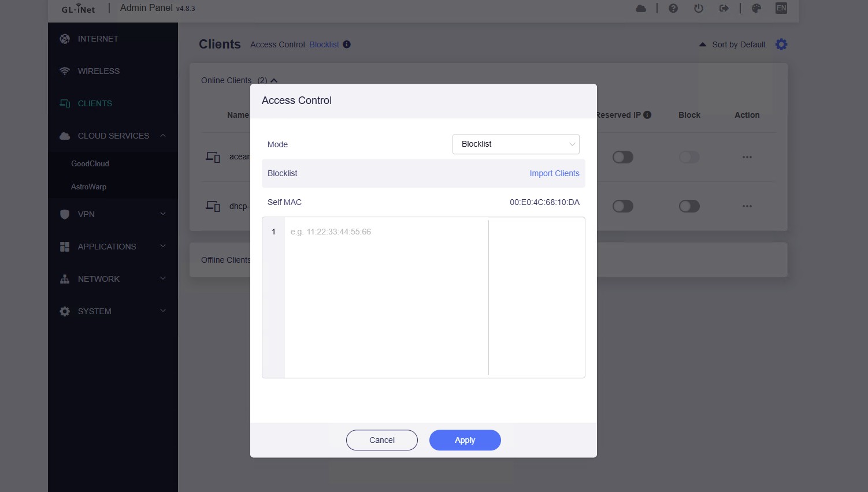This screenshot has height=492, width=868.
Task: Click line number 1 in the editor gutter
Action: 273,232
